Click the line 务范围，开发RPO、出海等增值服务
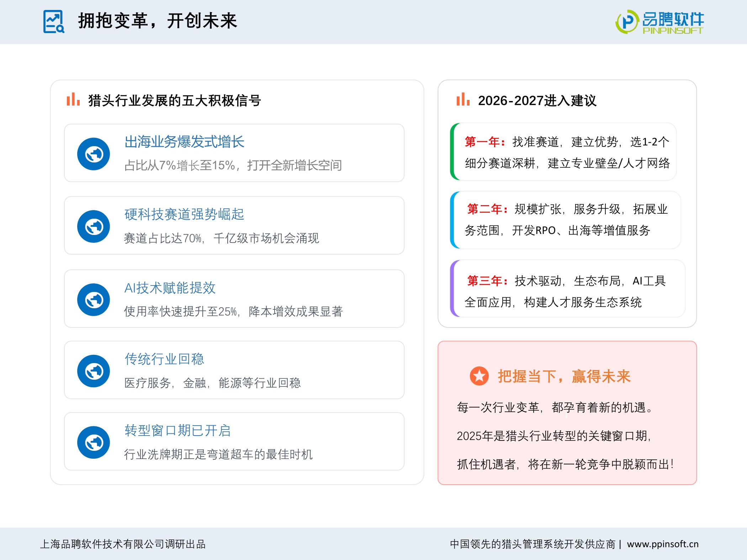 [557, 230]
